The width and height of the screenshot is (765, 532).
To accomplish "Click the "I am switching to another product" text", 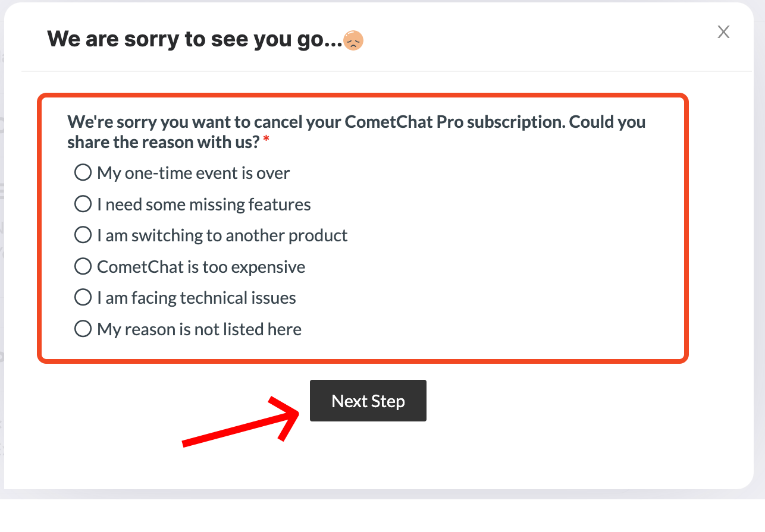I will [222, 235].
